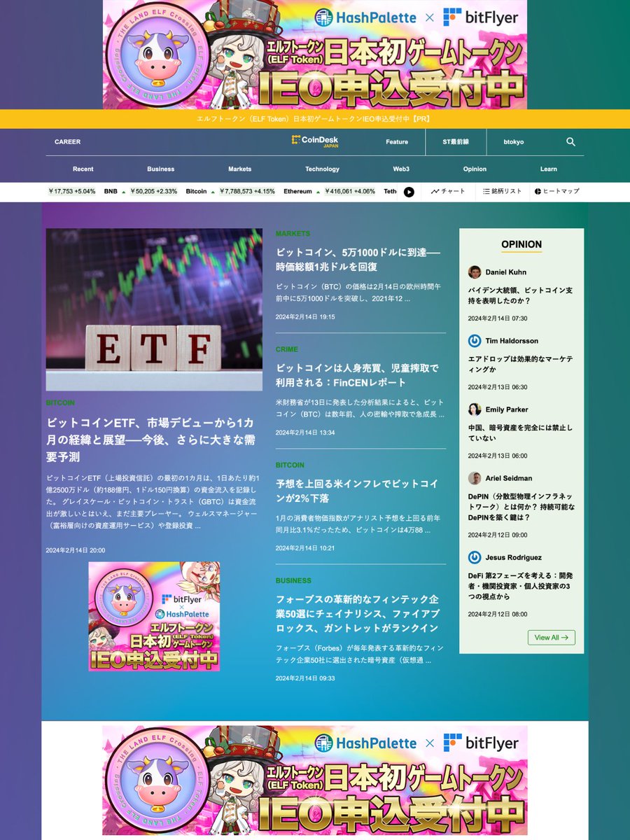The width and height of the screenshot is (630, 840).
Task: Open エアドロップは効果的なマーケティングか opinion piece
Action: [x=521, y=364]
